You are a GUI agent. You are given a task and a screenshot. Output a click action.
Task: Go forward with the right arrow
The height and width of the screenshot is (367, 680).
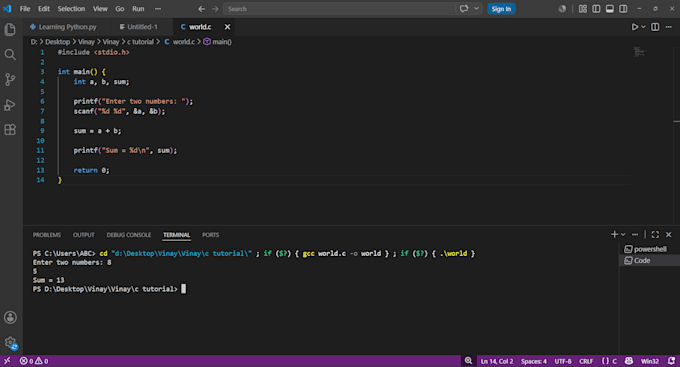pyautogui.click(x=215, y=9)
